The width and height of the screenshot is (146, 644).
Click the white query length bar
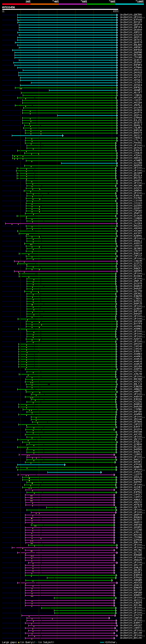coord(60,10)
